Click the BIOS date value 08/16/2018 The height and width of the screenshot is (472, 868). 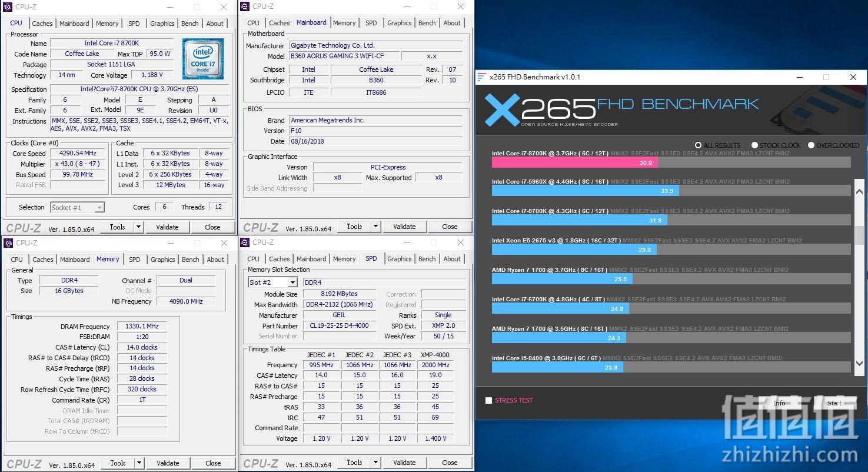coord(376,141)
